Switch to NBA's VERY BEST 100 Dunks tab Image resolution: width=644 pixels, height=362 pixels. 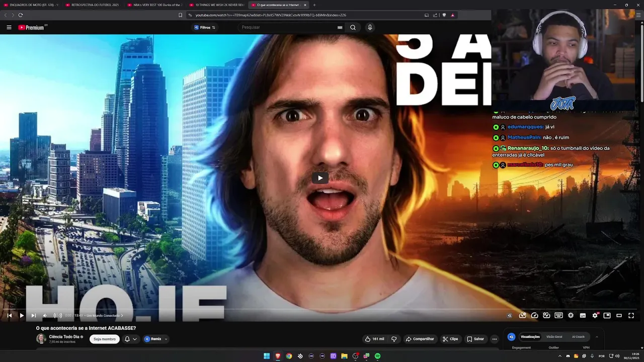tap(154, 5)
